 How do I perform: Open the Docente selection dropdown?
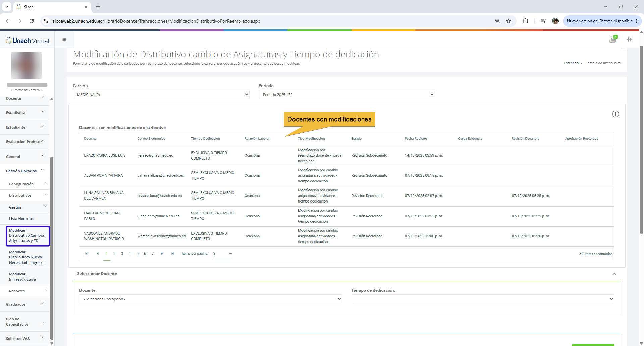coord(211,299)
